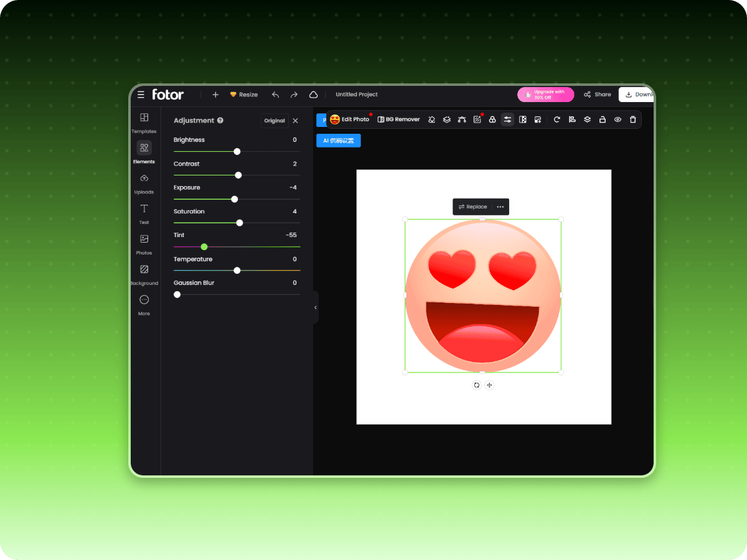Click the Upgrade with 30% Off button
This screenshot has width=747, height=560.
[x=545, y=95]
